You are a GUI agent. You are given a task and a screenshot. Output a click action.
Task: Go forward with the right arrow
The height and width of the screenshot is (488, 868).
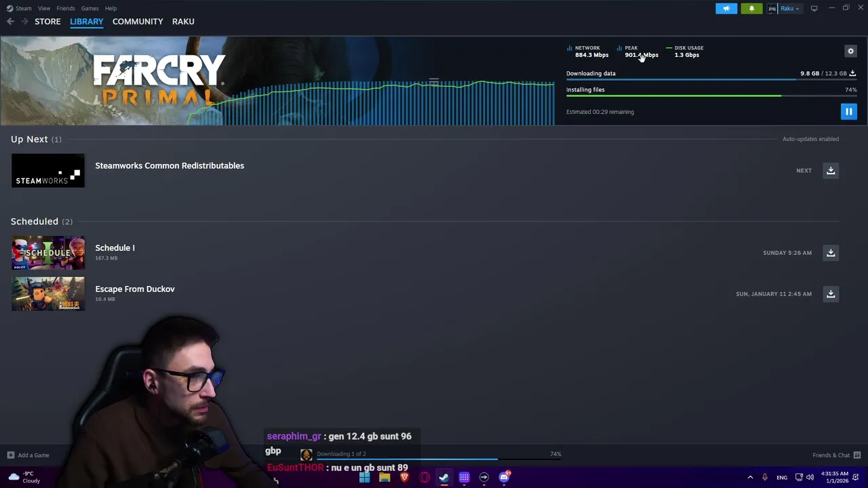[x=25, y=22]
